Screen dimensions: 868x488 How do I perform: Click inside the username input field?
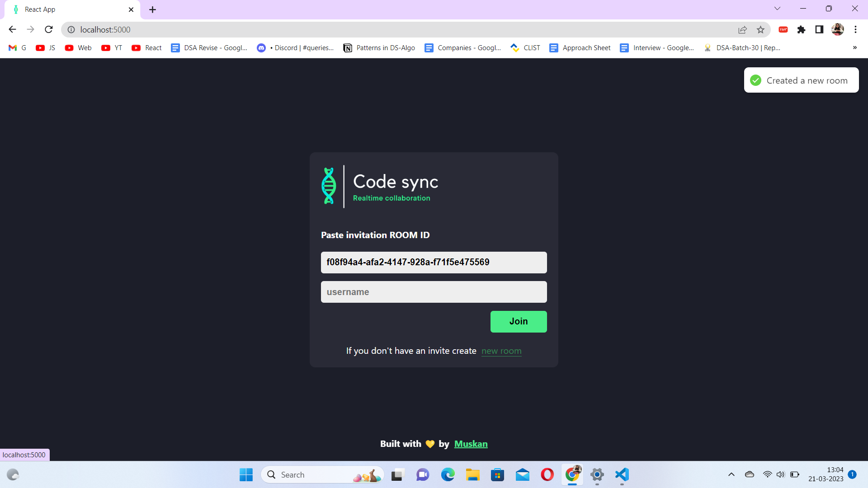(434, 292)
